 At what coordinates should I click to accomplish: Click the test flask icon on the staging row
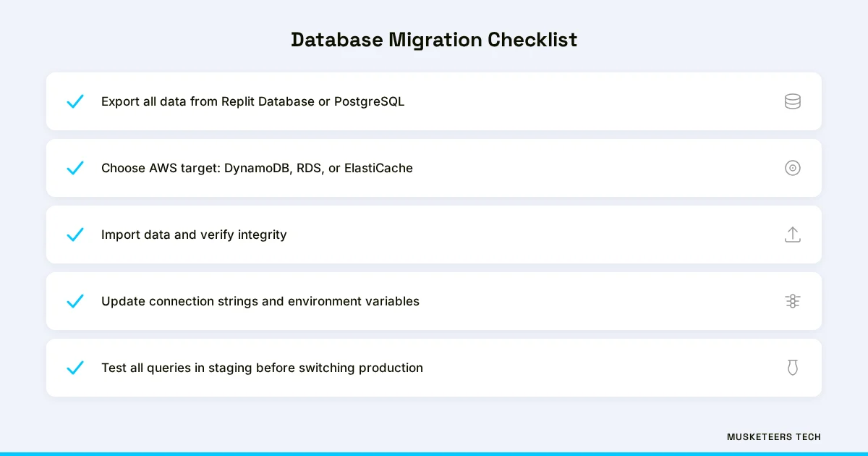click(x=793, y=368)
